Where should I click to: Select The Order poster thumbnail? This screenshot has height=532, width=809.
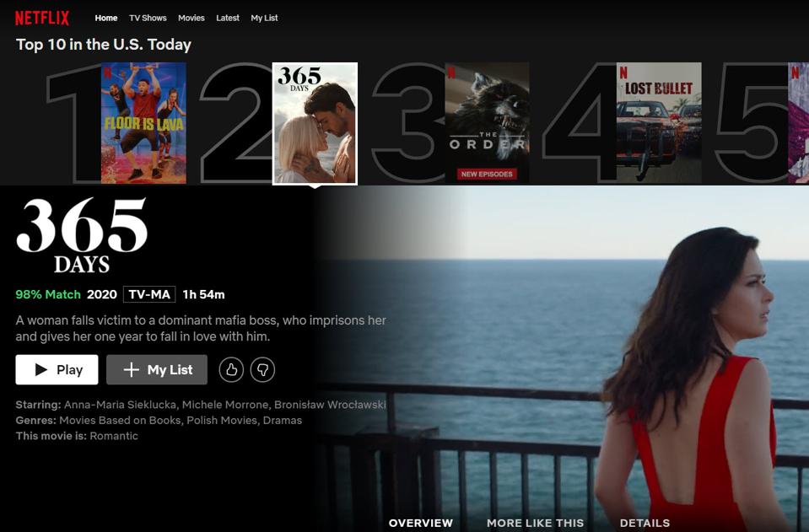(487, 123)
